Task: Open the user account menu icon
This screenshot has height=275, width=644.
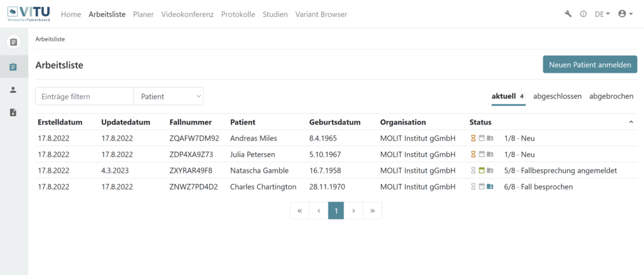Action: click(625, 14)
